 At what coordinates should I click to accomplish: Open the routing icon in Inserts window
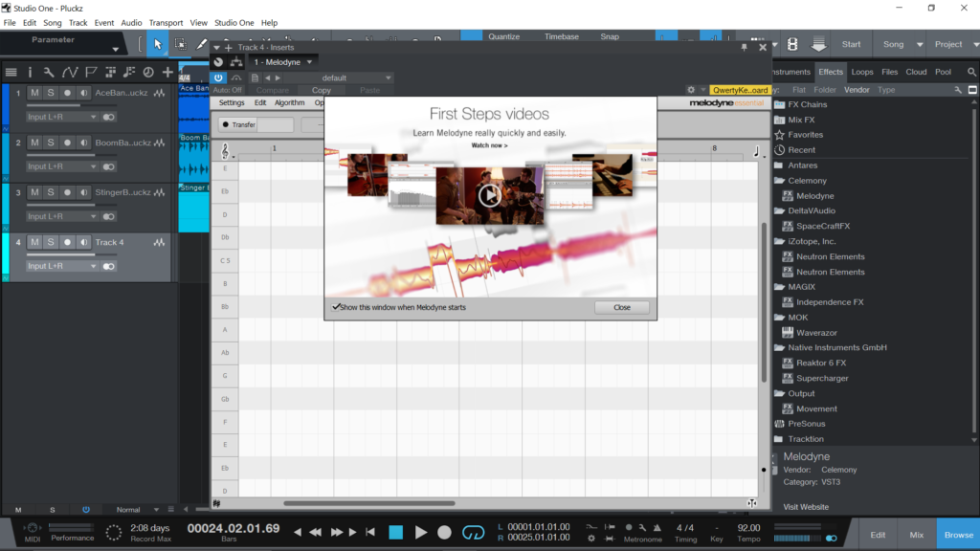click(236, 62)
